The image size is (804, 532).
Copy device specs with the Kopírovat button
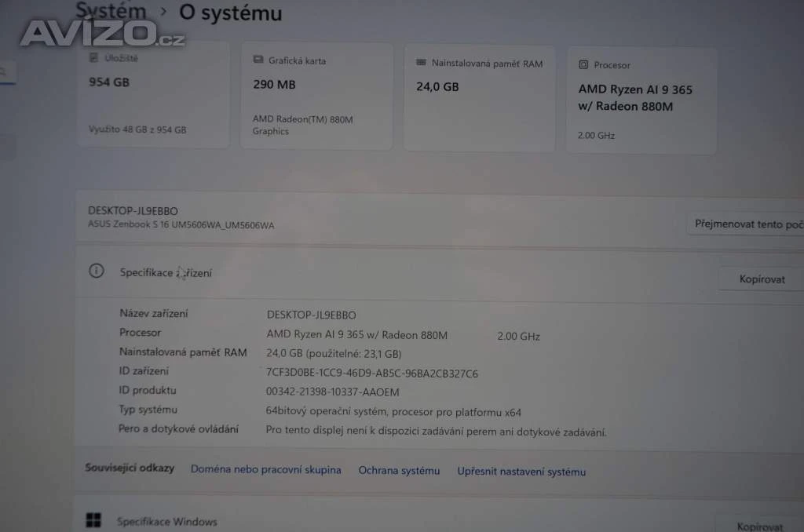coord(761,279)
